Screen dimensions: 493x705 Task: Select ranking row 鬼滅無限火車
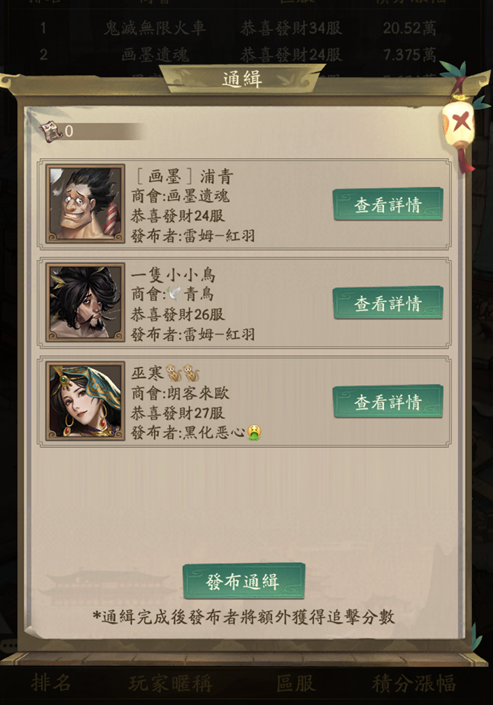[238, 28]
